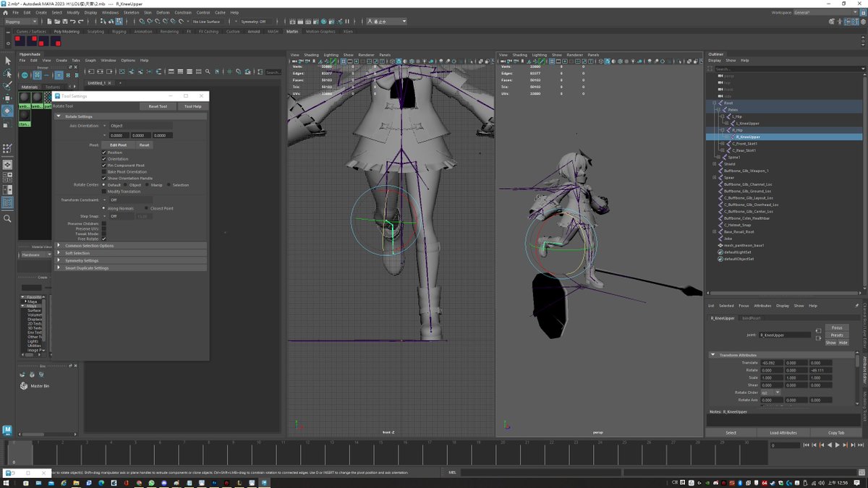Uncheck Pin Component Pivot
Viewport: 868px width, 488px height.
pos(104,166)
